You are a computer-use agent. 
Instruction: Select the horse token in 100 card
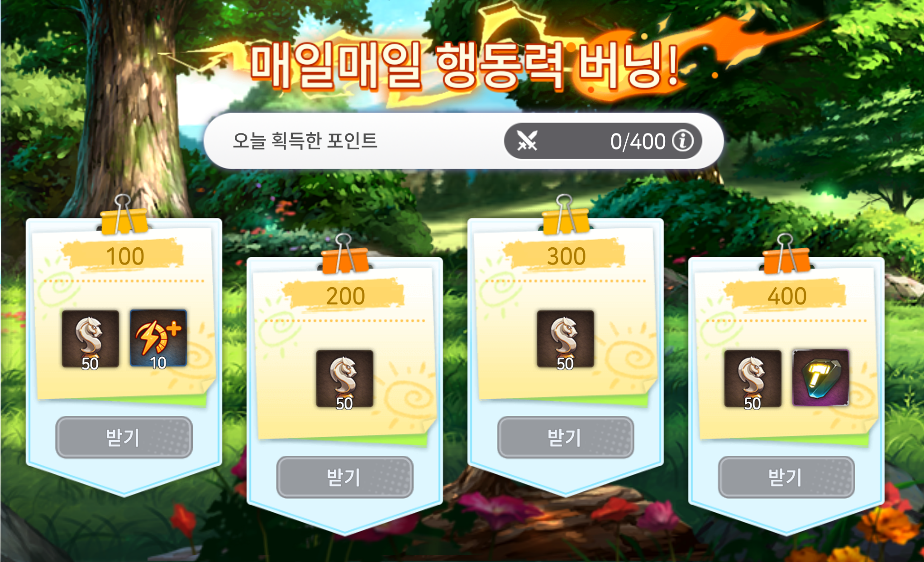click(90, 339)
